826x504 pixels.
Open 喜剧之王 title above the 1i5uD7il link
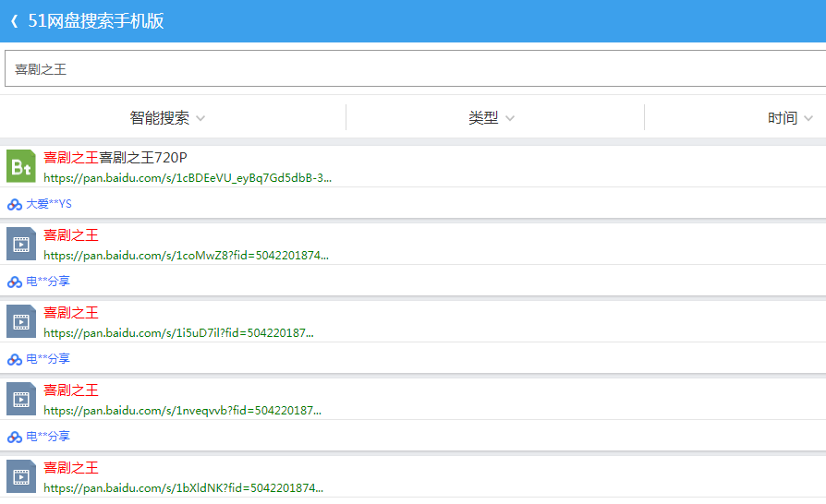pos(70,313)
